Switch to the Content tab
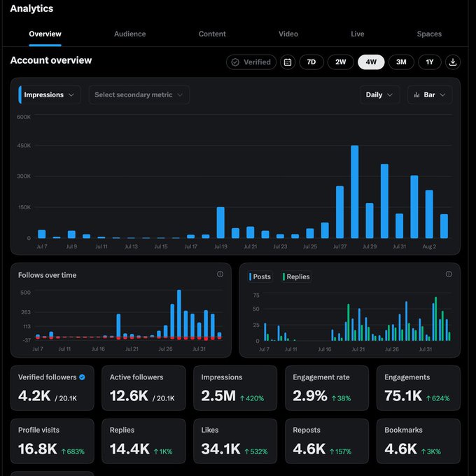Image resolution: width=476 pixels, height=476 pixels. 212,34
